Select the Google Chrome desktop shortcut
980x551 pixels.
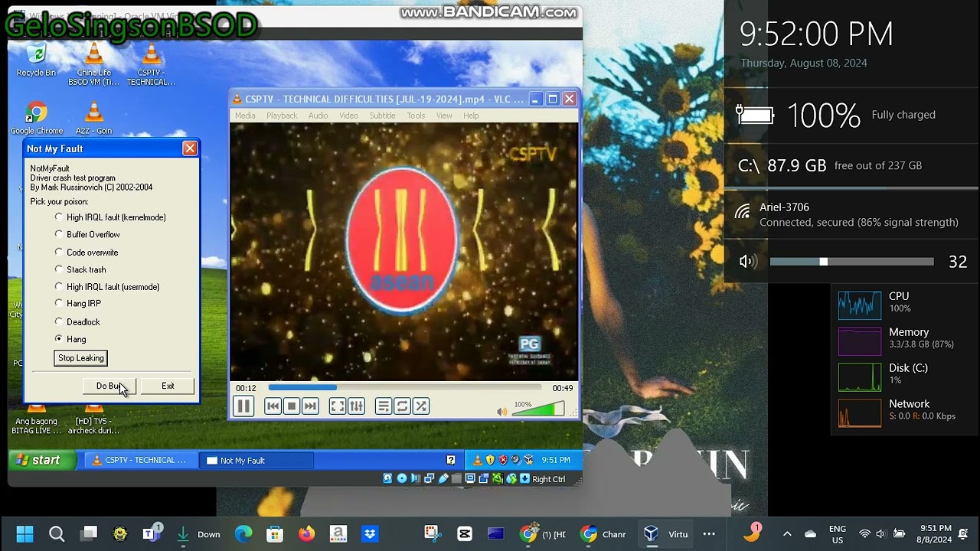coord(36,119)
